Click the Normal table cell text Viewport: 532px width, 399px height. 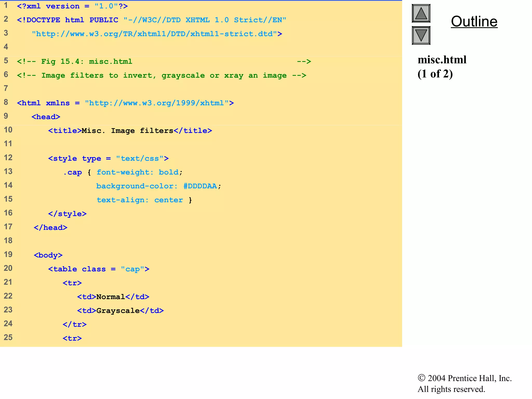111,297
